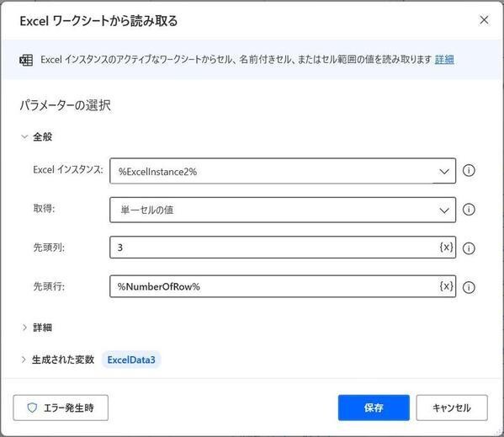Select the ExcelData3 variable chip
504x437 pixels.
click(x=131, y=360)
